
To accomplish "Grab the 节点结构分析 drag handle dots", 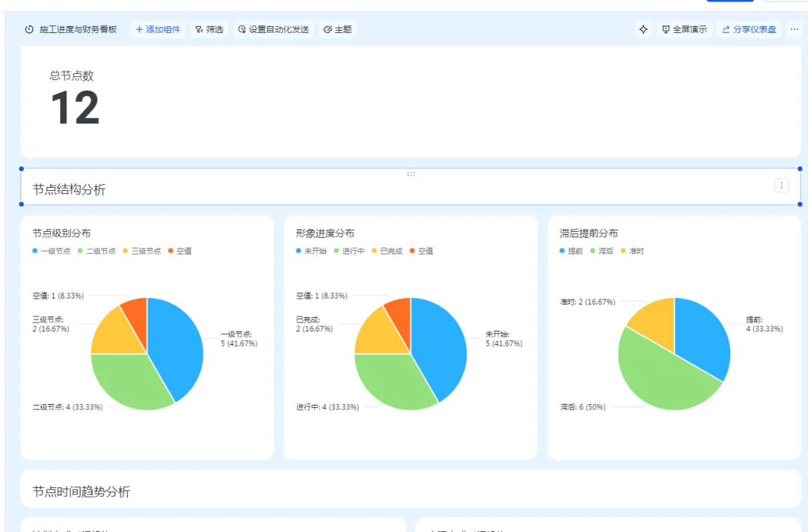I will pos(411,174).
